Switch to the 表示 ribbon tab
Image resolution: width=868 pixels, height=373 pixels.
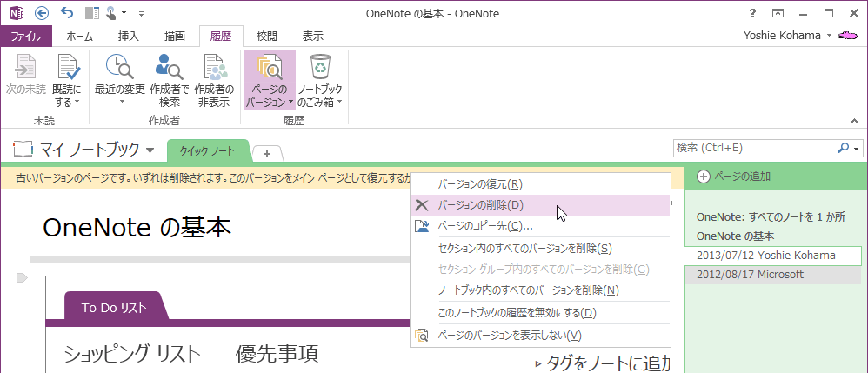[313, 37]
